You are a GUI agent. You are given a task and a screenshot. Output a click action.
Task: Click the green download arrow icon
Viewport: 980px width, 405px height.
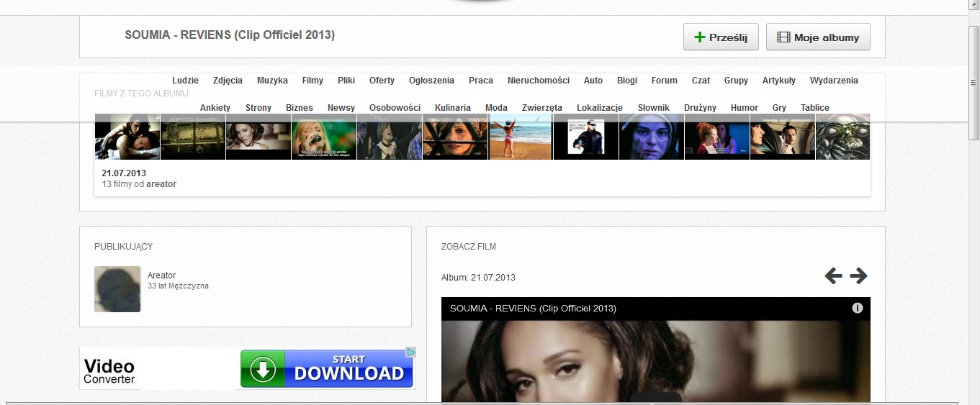coord(263,369)
